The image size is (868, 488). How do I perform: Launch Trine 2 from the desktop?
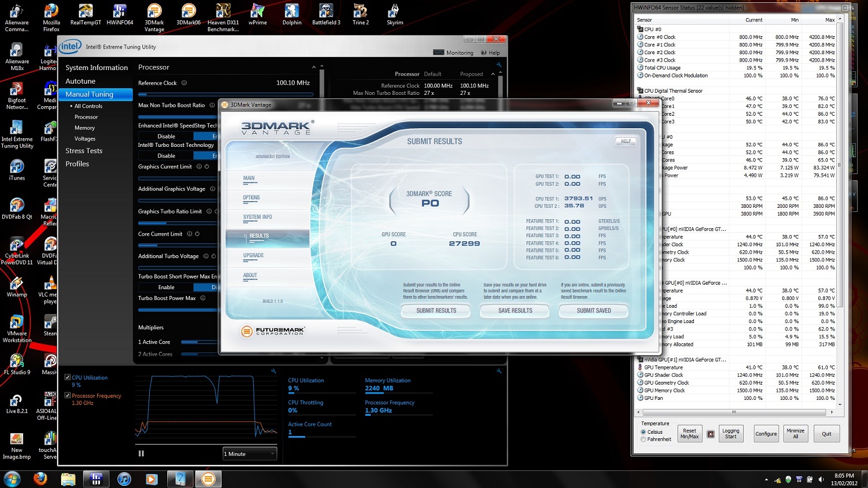pos(361,15)
